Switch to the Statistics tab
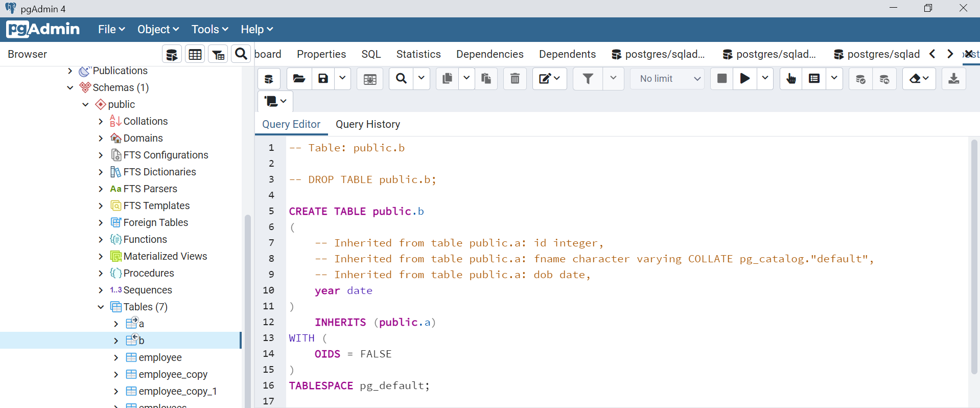The width and height of the screenshot is (980, 408). click(x=418, y=54)
